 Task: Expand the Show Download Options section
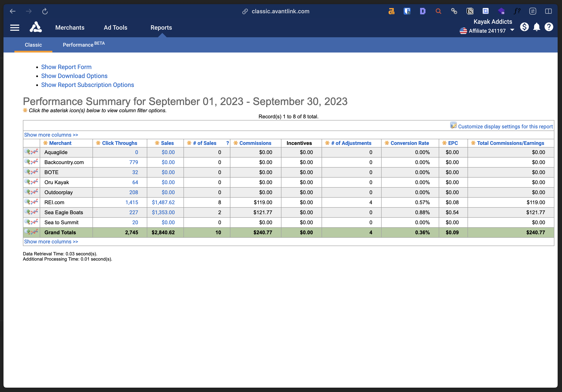click(x=74, y=76)
